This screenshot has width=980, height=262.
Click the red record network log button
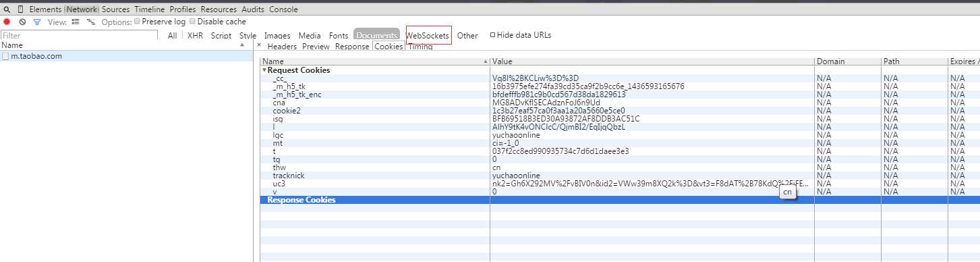[7, 22]
